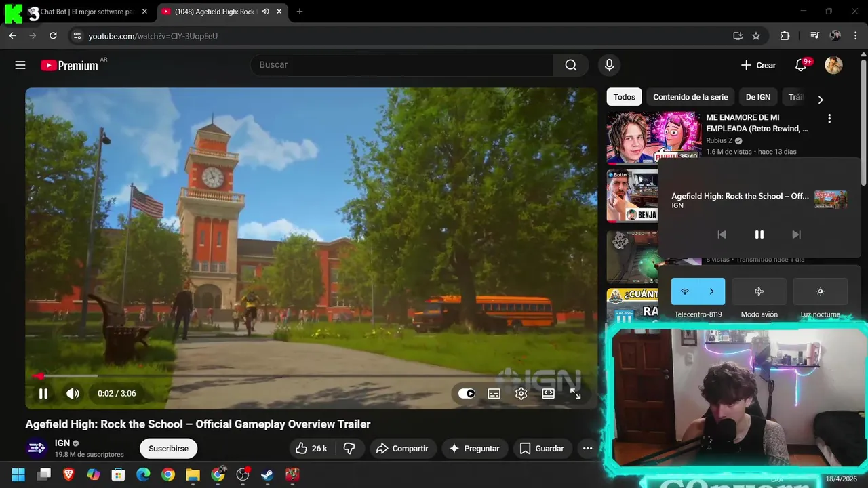Skip to next track in media popup
Viewport: 868px width, 488px height.
[796, 235]
